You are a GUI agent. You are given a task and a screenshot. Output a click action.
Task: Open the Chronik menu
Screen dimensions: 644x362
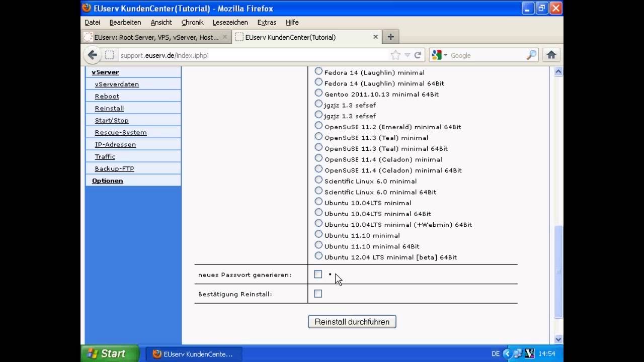[192, 22]
